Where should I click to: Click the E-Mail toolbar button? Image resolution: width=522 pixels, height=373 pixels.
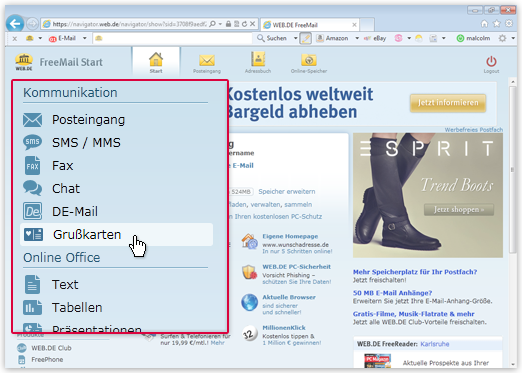click(x=63, y=38)
